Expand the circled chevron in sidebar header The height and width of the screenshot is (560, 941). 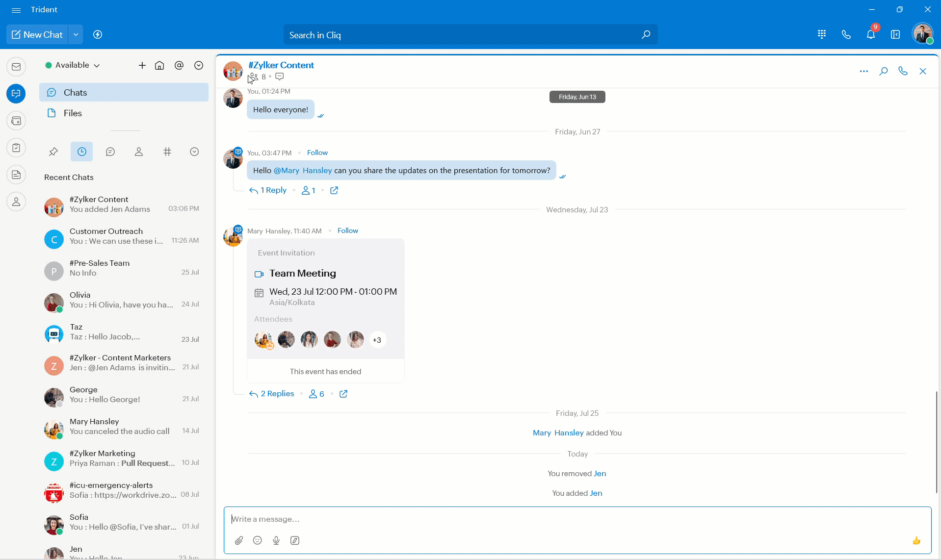199,65
